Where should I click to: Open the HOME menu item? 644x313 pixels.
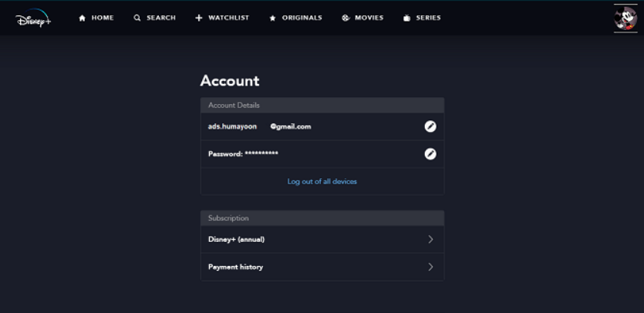tap(103, 18)
